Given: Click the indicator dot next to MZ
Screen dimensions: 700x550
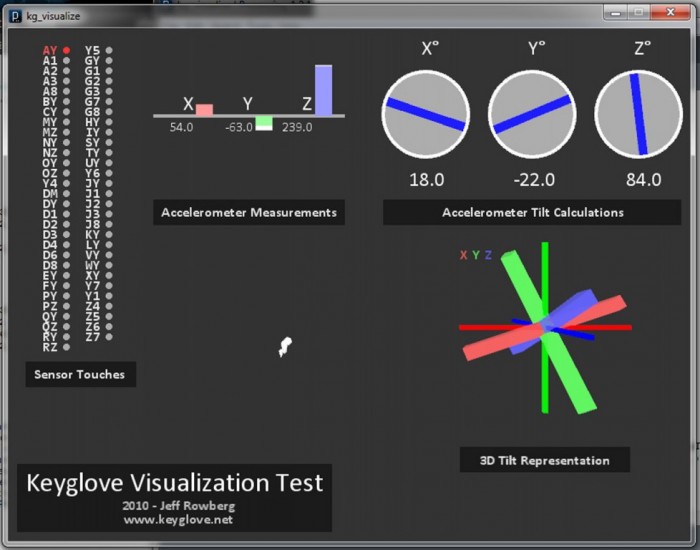Looking at the screenshot, I should tap(67, 132).
